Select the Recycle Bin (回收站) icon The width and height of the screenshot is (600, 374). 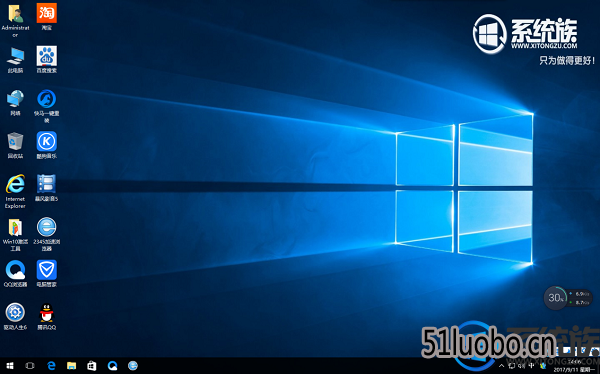coord(15,145)
